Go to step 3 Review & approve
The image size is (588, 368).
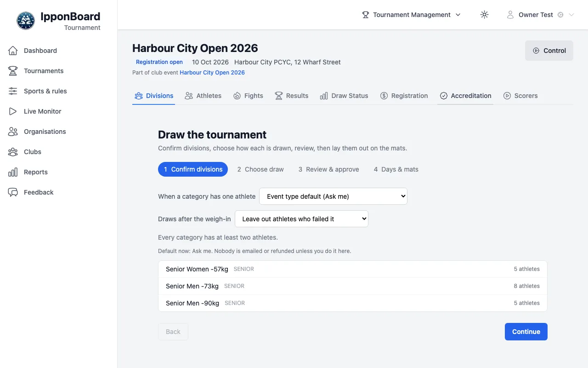329,169
